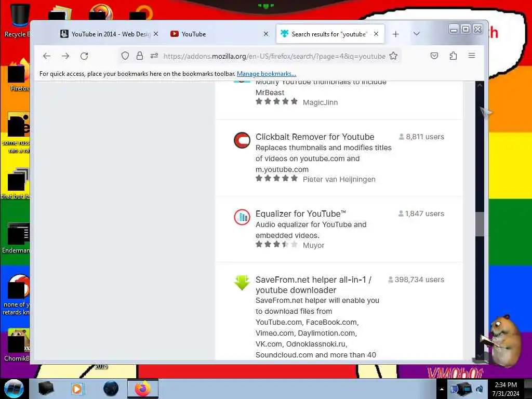Screen dimensions: 532x399
Task: Open the Firefox hamburger menu
Action: click(472, 55)
